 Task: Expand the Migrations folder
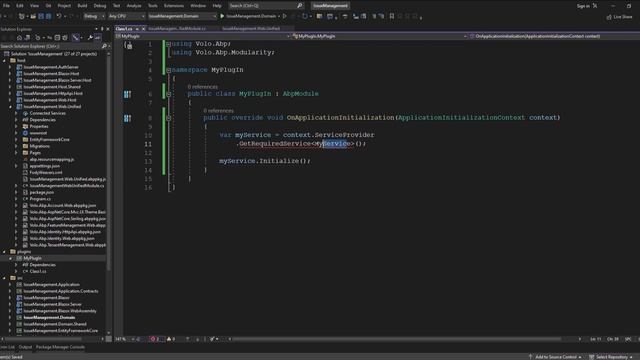coord(16,146)
